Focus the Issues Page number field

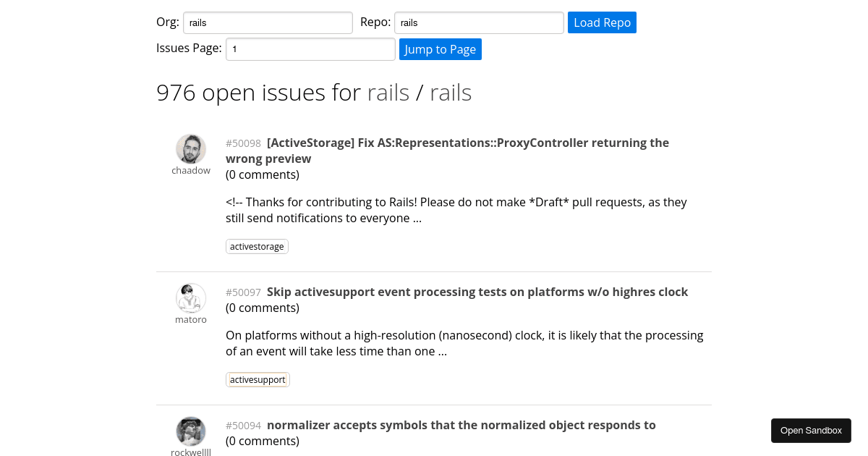310,49
